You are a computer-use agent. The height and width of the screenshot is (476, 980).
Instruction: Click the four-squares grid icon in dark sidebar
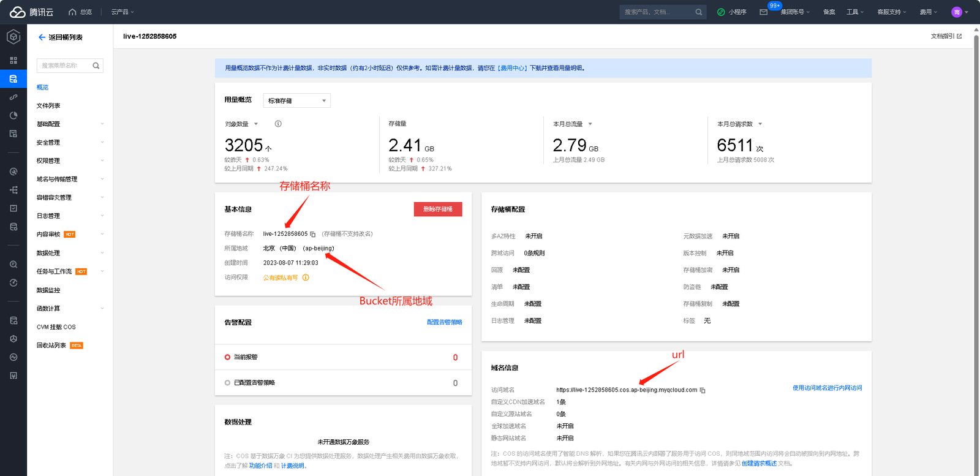coord(13,61)
